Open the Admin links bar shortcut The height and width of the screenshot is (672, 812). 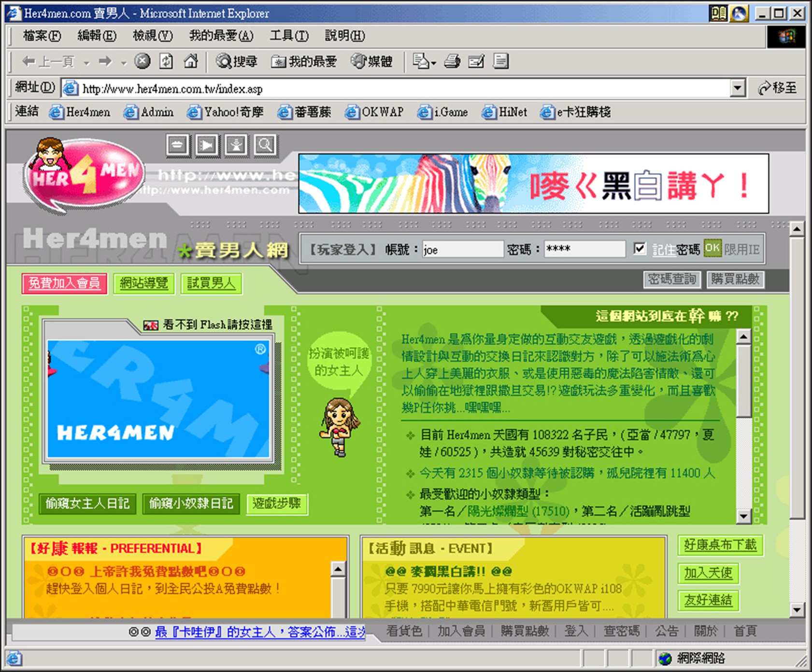click(149, 112)
